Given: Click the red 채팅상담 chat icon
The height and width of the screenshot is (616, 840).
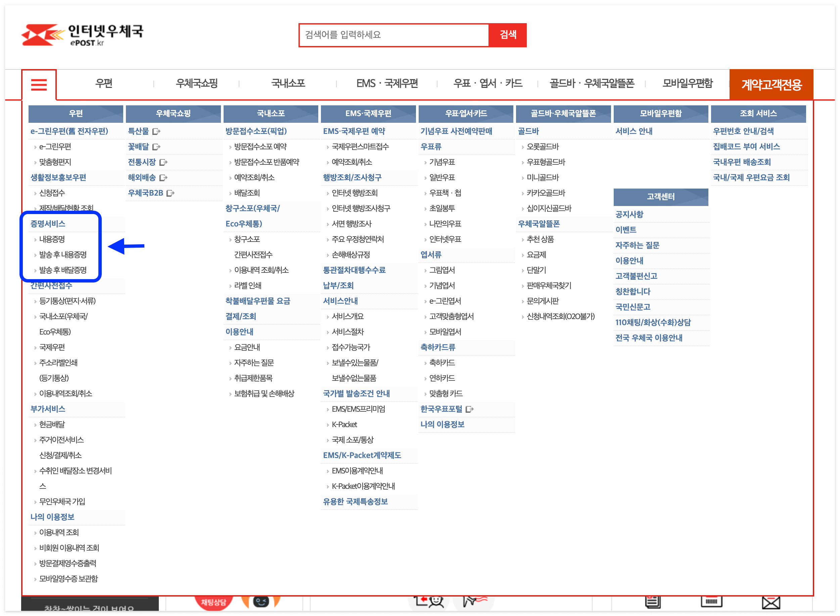Looking at the screenshot, I should pos(214,602).
